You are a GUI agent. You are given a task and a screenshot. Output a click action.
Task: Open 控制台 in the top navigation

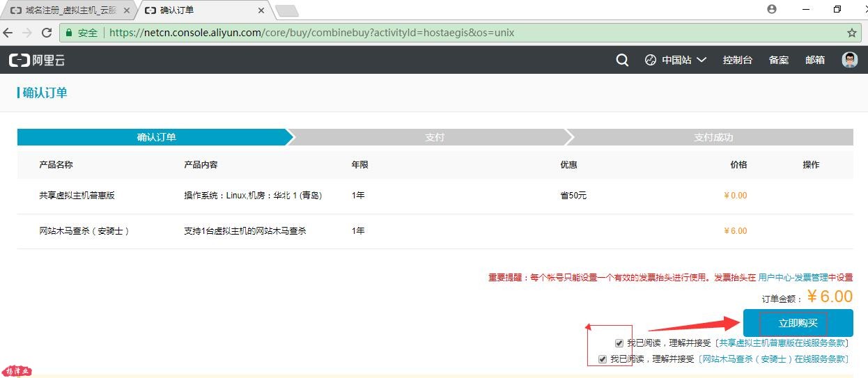738,60
